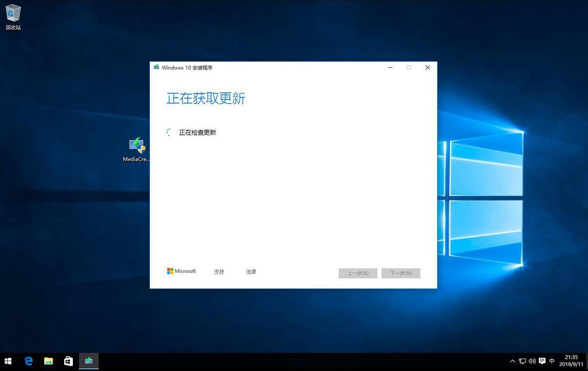Image resolution: width=588 pixels, height=371 pixels.
Task: Click the checking-for-updates spinner
Action: 168,132
